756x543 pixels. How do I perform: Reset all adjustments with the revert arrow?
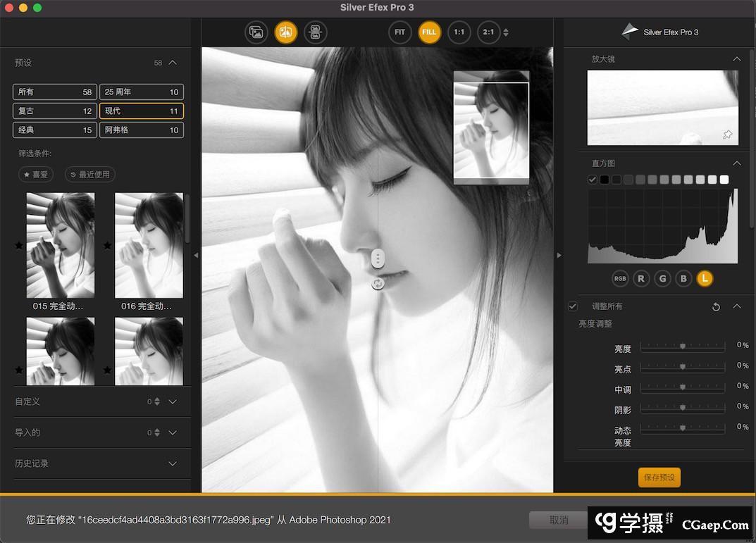tap(716, 307)
